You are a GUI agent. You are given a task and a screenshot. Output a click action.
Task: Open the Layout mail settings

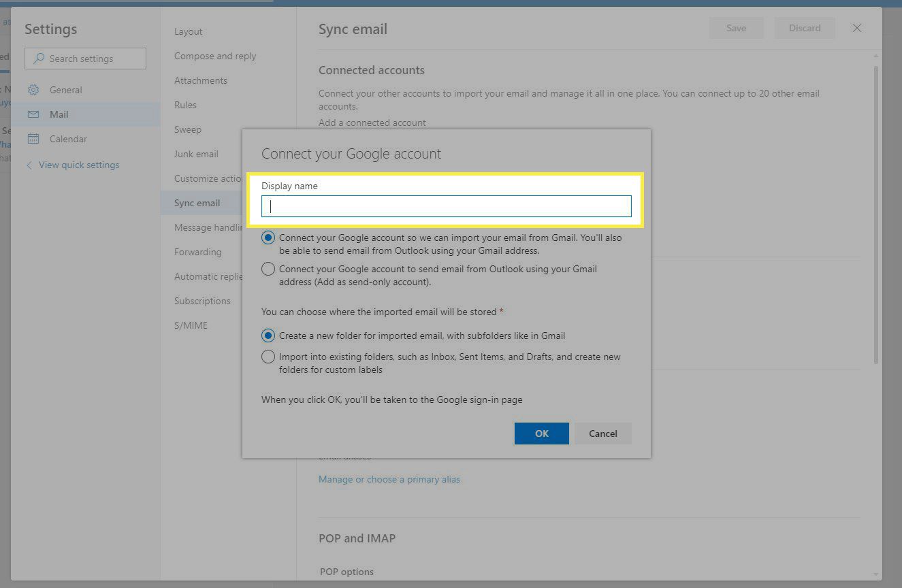[x=189, y=31]
